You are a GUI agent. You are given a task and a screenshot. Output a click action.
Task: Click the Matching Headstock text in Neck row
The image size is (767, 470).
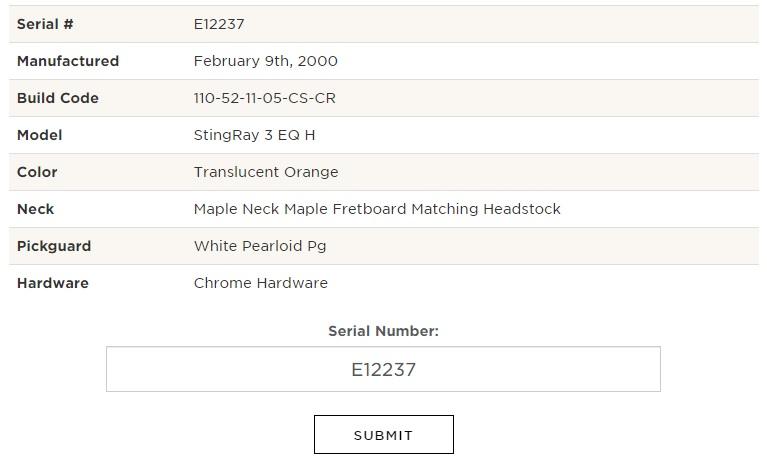[x=486, y=209]
